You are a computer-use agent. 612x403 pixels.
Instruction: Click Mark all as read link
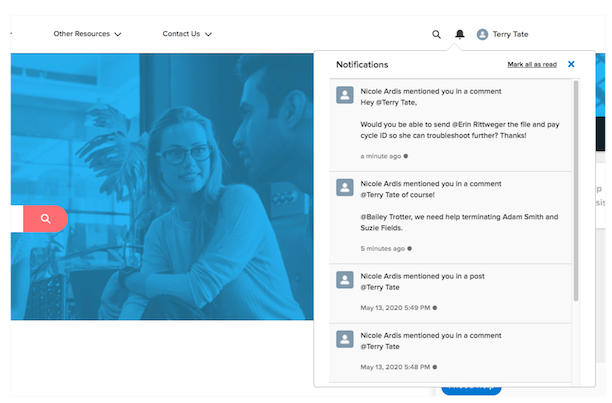532,64
